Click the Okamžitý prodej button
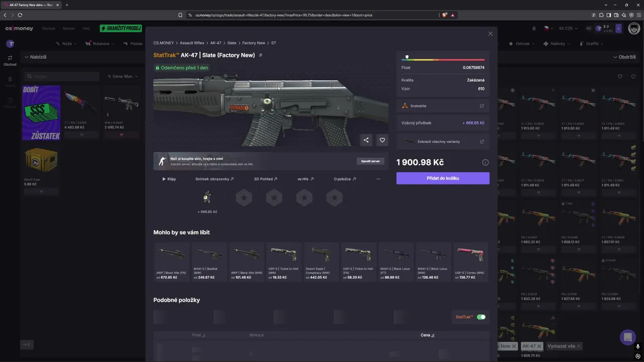This screenshot has width=644, height=362. [x=121, y=29]
